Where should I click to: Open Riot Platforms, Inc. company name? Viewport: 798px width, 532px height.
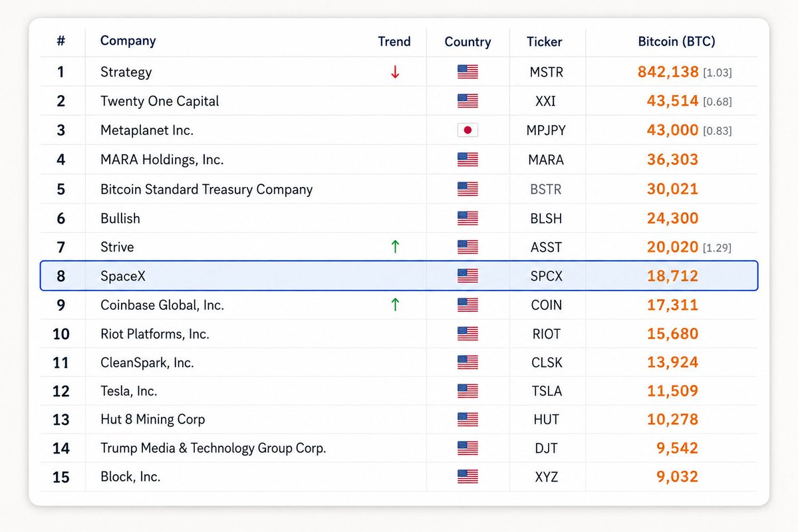154,334
